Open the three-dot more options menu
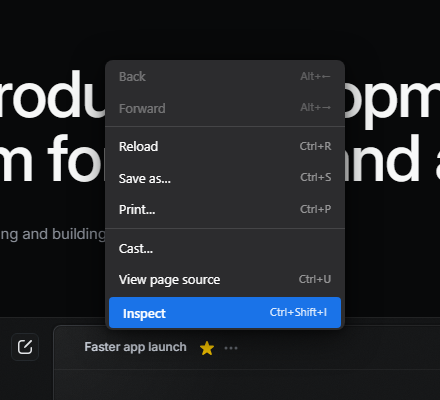This screenshot has height=400, width=440. [231, 348]
